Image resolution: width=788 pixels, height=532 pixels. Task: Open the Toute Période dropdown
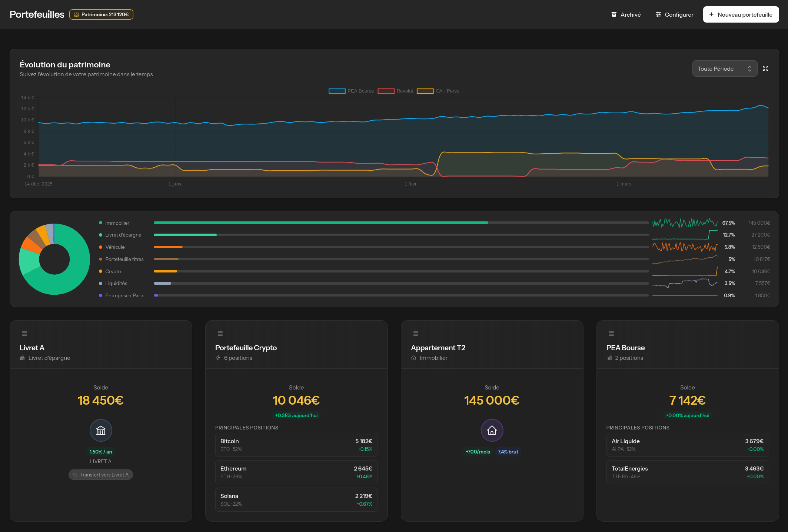724,68
